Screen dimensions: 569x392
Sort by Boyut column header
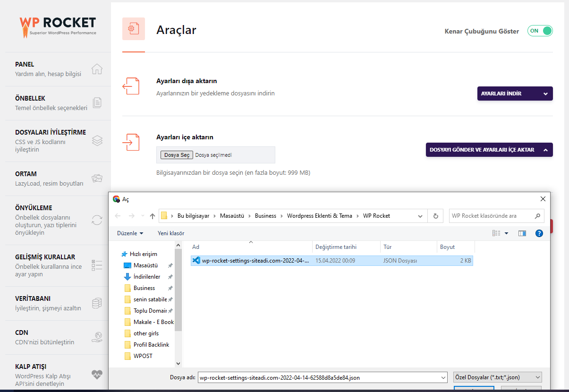(456, 247)
